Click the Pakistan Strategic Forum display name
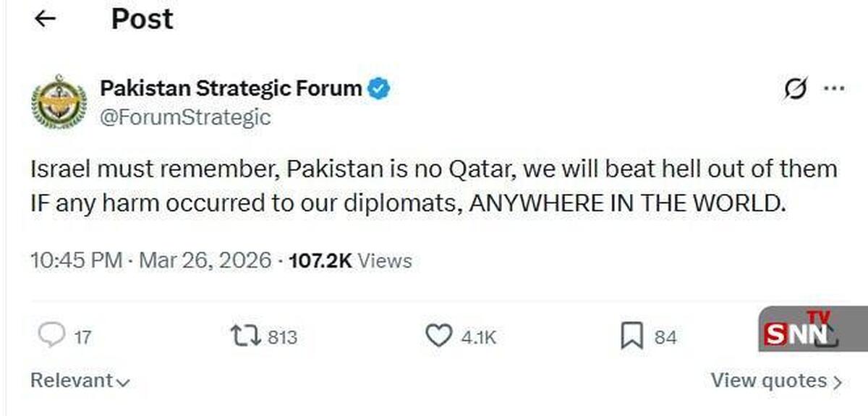This screenshot has width=868, height=416. (231, 89)
